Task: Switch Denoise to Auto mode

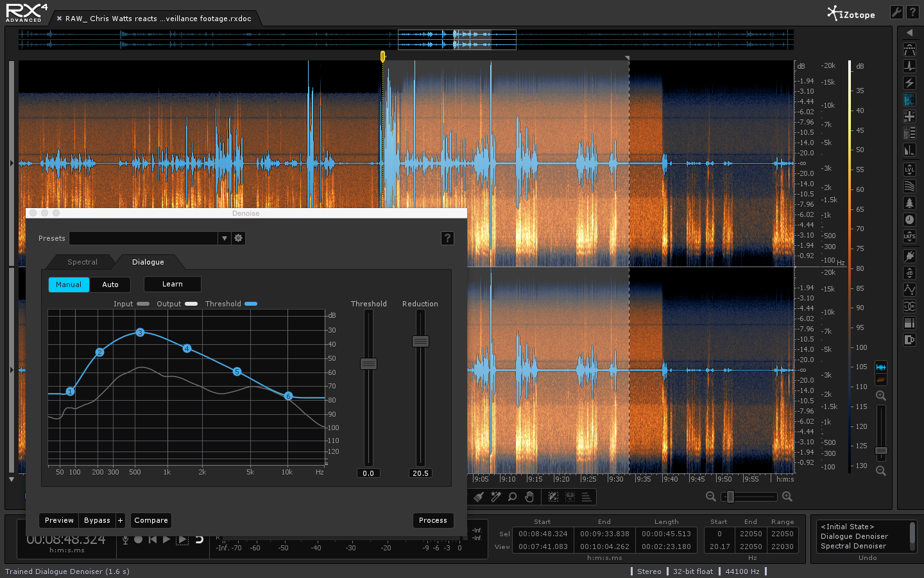Action: tap(110, 285)
